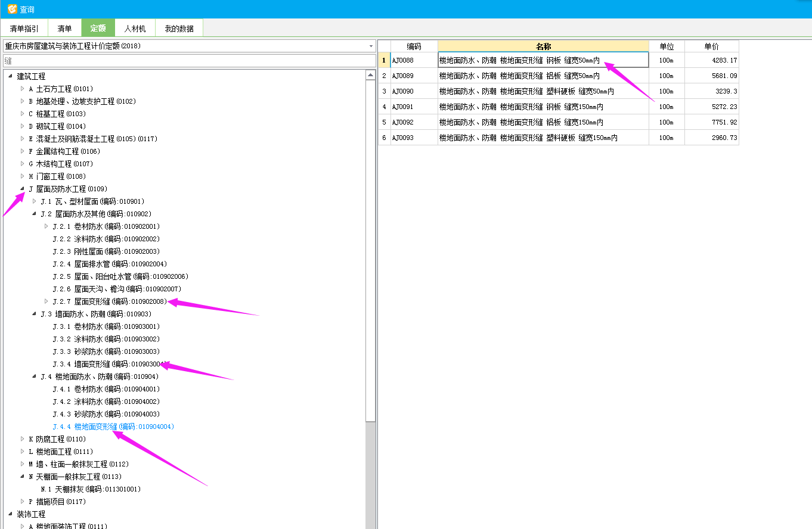The height and width of the screenshot is (529, 812).
Task: Click the tree vertical scrollbar track
Action: click(x=370, y=475)
